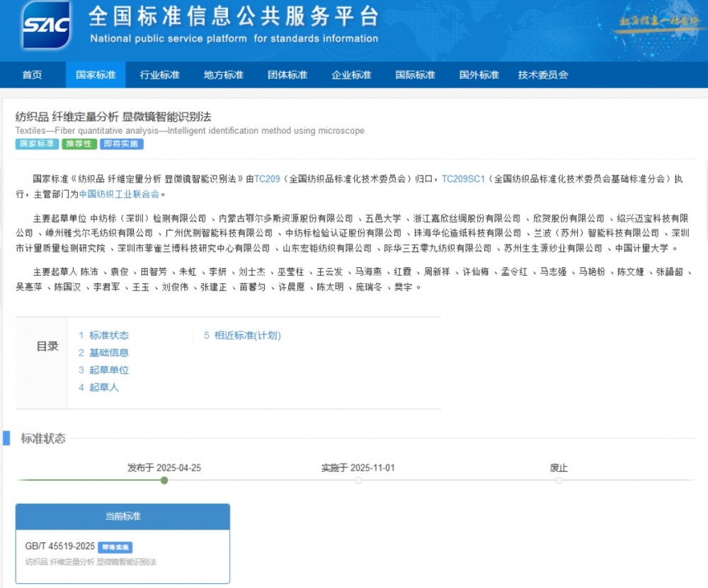Jump to 2 基础信息 in contents

pyautogui.click(x=103, y=352)
